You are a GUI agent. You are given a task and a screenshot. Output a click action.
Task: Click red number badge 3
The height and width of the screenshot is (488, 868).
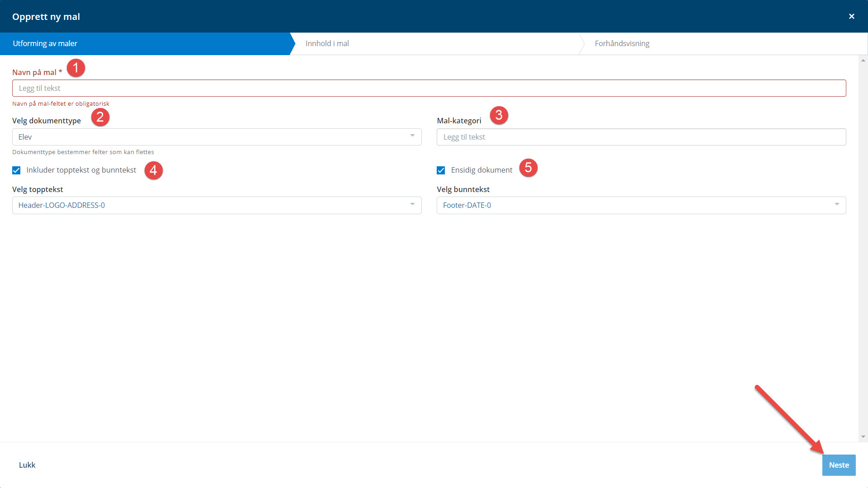(499, 115)
